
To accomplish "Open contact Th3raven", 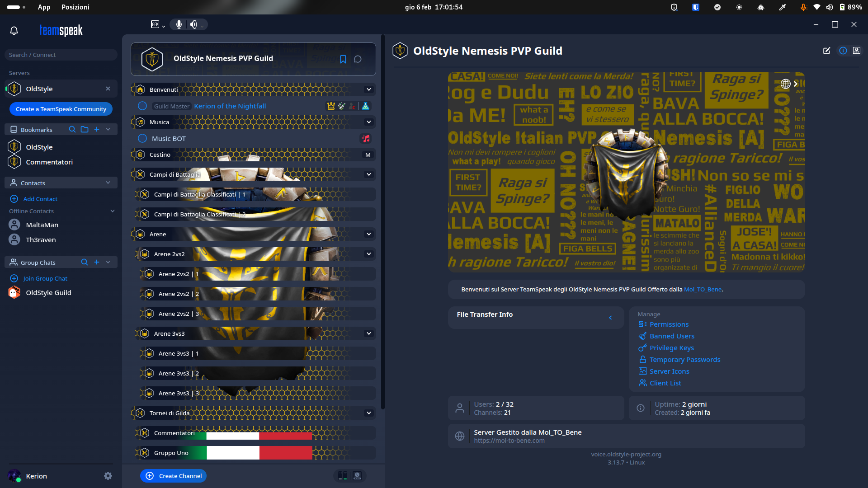I will point(41,240).
